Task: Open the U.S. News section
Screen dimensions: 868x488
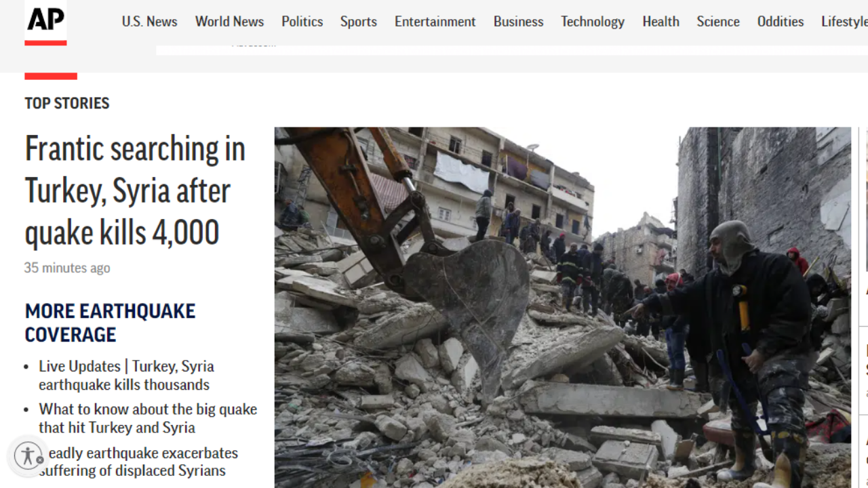Action: (x=149, y=22)
